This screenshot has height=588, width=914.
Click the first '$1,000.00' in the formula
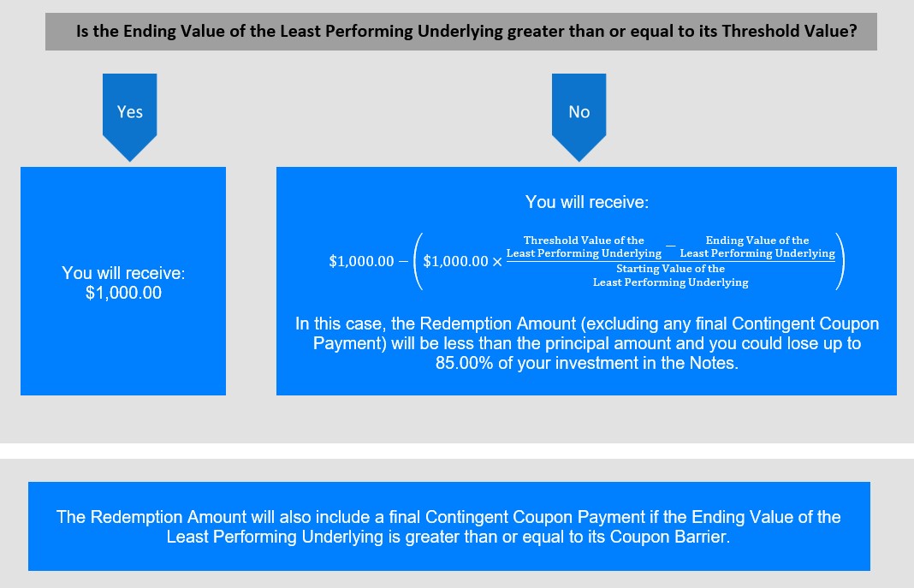click(361, 261)
